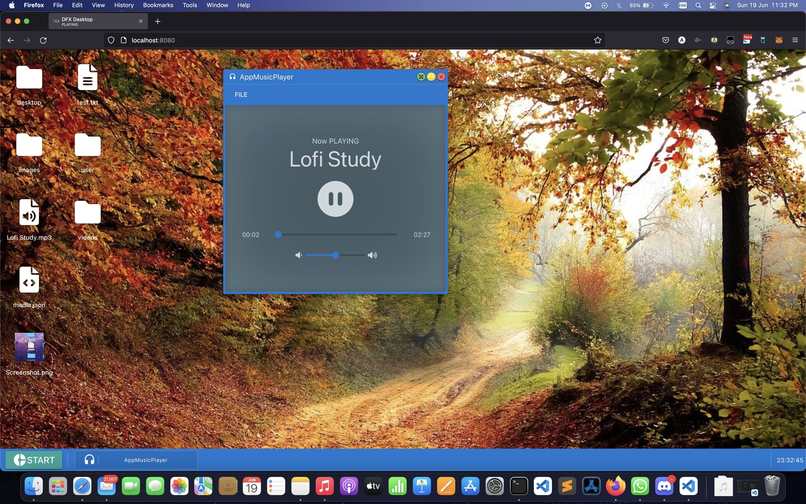Open Terminal from the Dock

519,485
